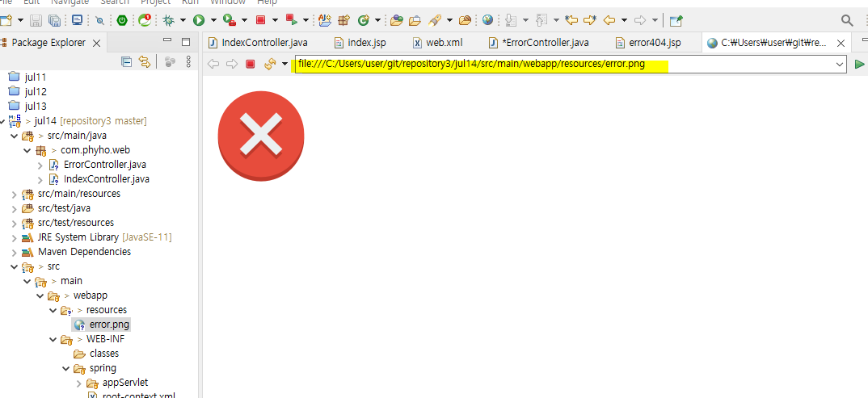Click the green Spring Boot power icon
Screen dimensions: 868x398
click(122, 20)
